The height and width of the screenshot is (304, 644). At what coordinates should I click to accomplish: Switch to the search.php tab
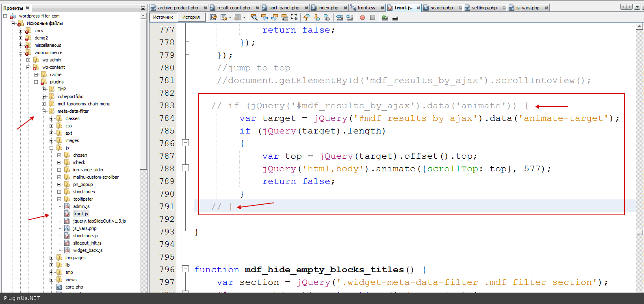442,8
